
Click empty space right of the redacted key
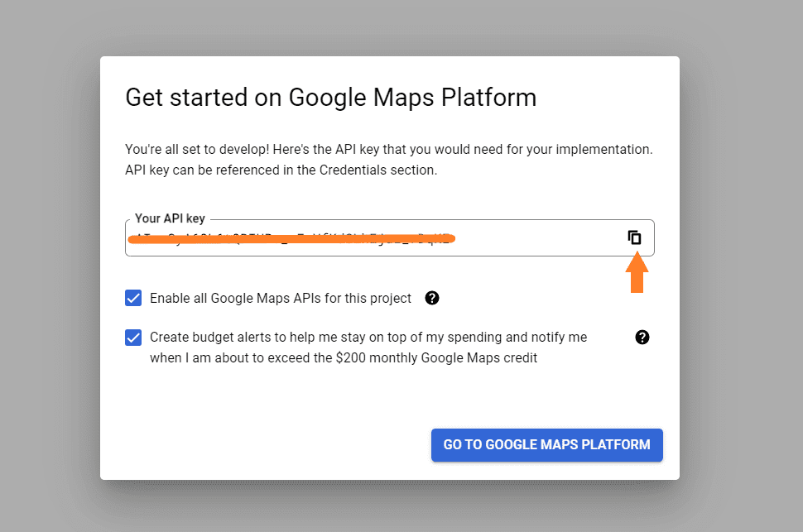point(538,238)
